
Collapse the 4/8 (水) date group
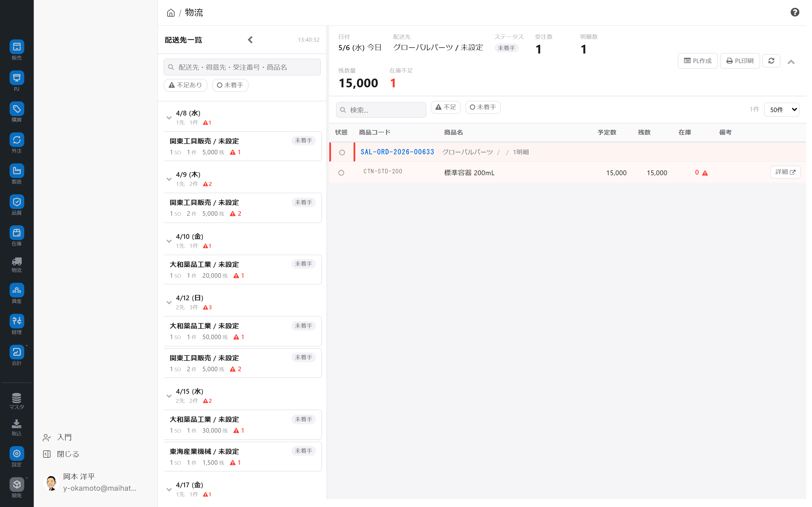[169, 118]
